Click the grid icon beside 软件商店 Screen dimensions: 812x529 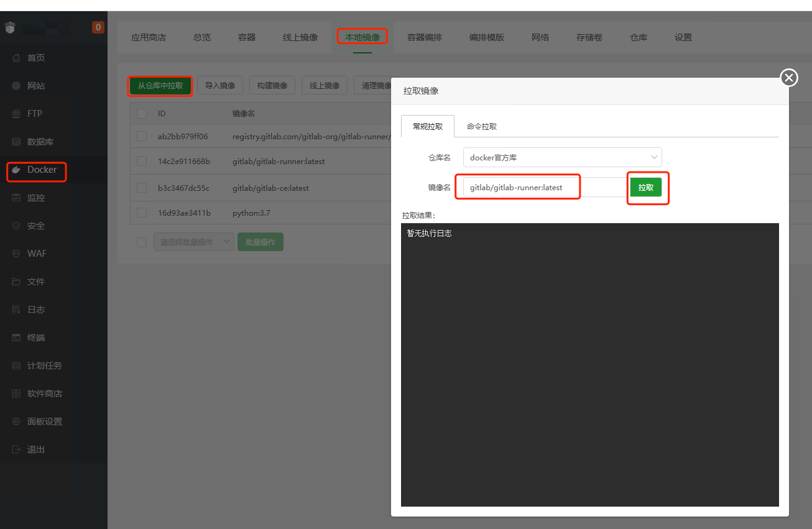pos(16,393)
